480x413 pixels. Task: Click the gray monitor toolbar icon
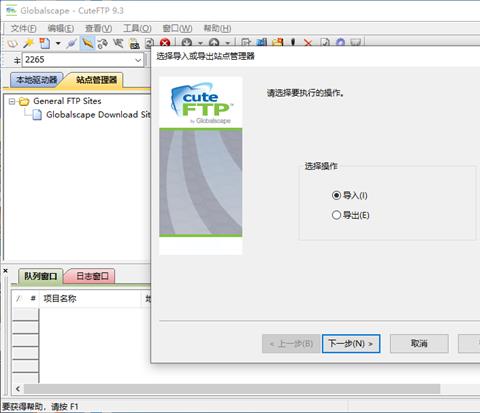[x=356, y=42]
